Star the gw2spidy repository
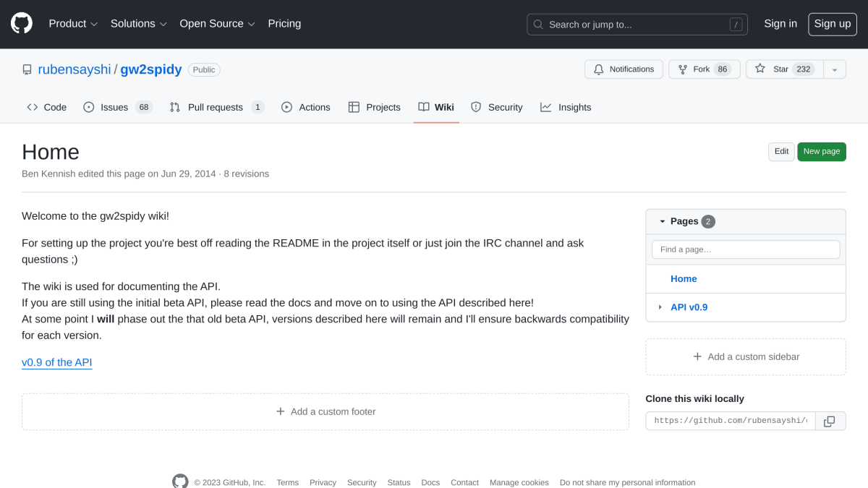 click(785, 69)
